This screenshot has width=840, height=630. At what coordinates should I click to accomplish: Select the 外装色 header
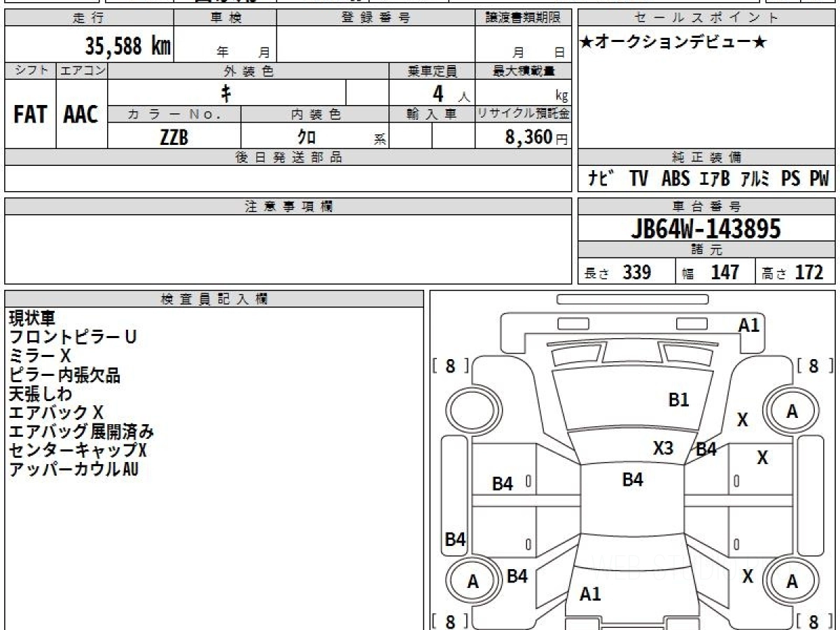pos(248,71)
